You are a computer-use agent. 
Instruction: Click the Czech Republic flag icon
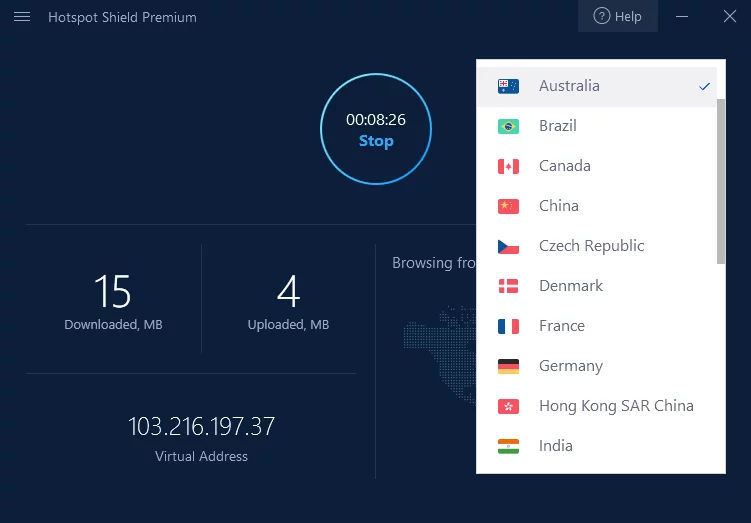pyautogui.click(x=508, y=246)
